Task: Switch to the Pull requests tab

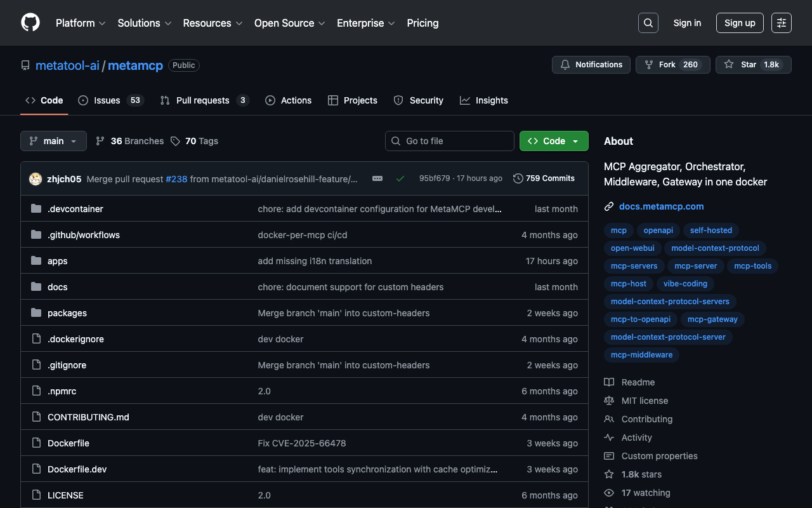Action: click(x=203, y=100)
